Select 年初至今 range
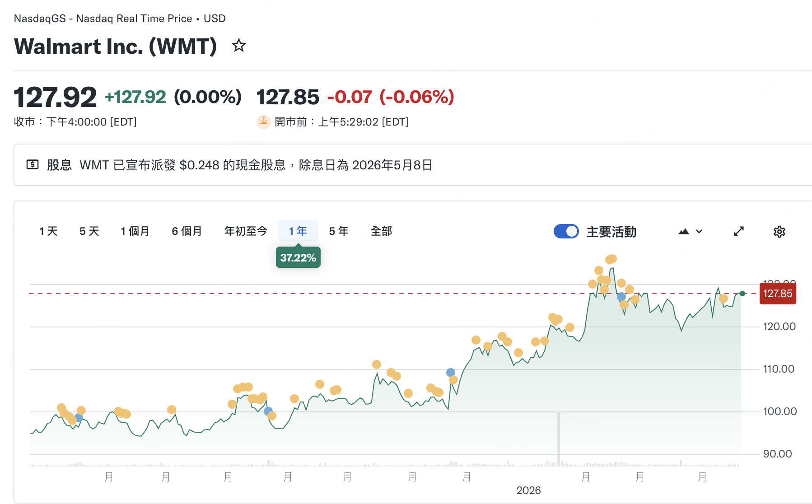812x504 pixels. pyautogui.click(x=246, y=231)
